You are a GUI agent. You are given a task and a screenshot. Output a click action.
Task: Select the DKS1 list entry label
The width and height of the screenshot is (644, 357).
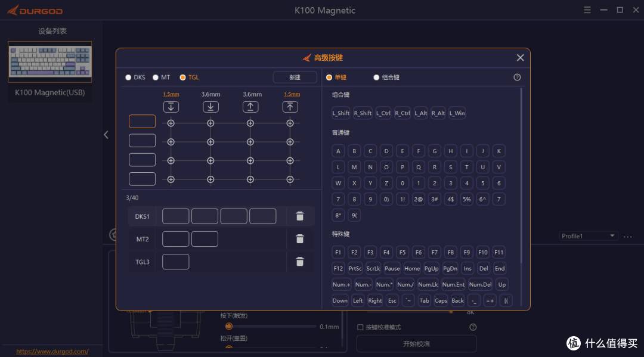tap(143, 216)
